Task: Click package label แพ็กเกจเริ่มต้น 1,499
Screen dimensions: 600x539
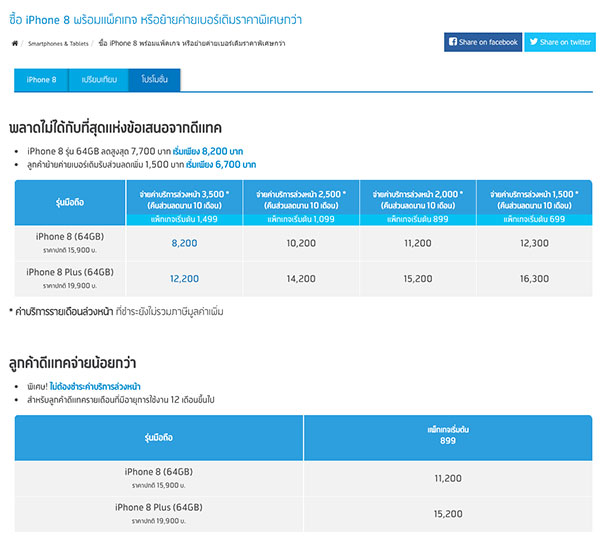Action: (184, 219)
